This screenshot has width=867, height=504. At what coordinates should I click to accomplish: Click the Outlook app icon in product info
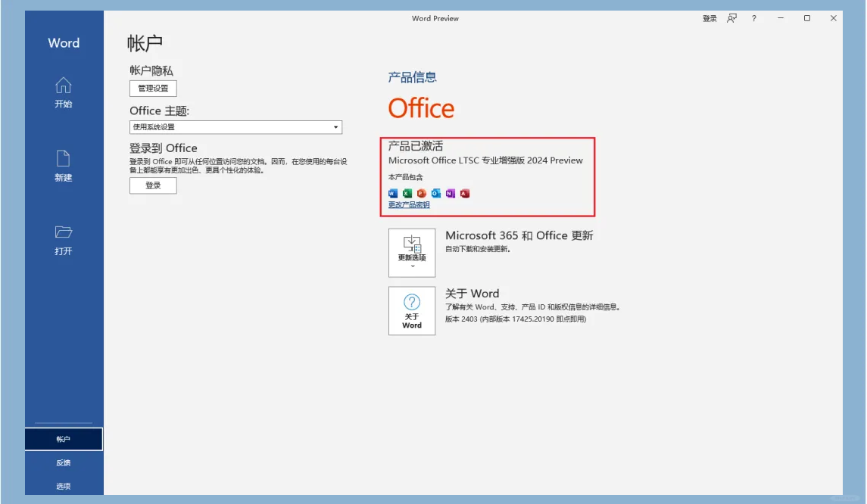[436, 194]
